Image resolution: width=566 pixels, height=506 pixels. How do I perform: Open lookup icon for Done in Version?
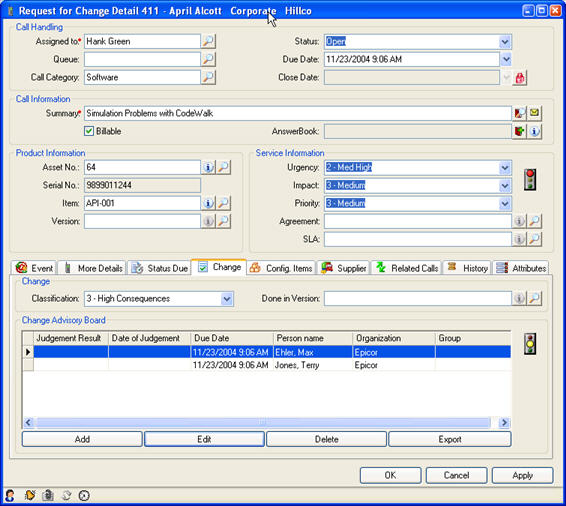[x=535, y=298]
